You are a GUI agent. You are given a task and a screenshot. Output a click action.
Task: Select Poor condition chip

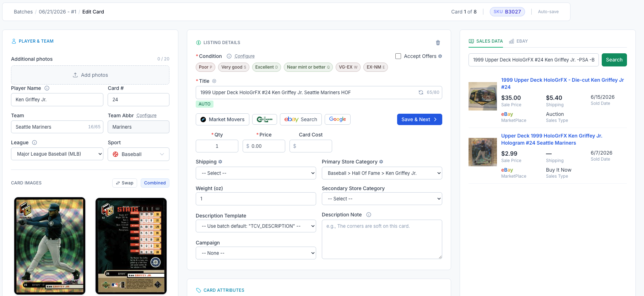[x=205, y=67]
